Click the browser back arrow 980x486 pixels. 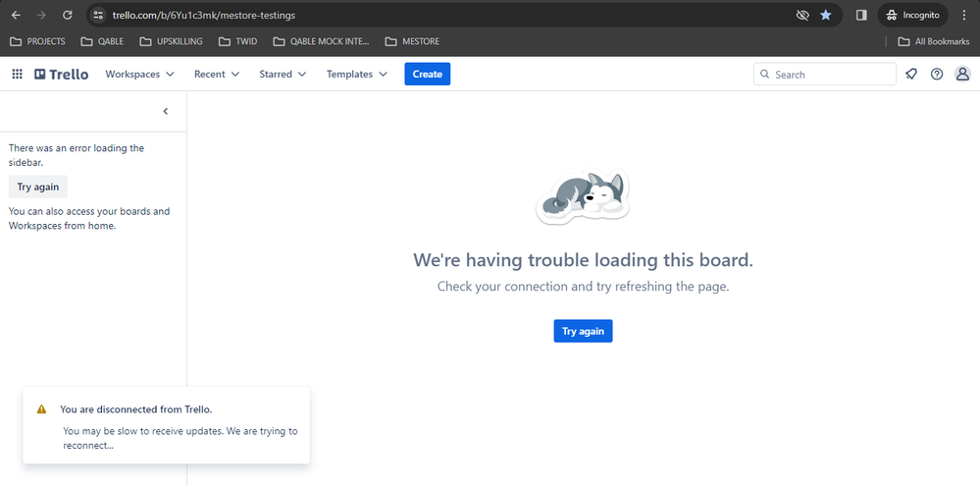tap(17, 15)
